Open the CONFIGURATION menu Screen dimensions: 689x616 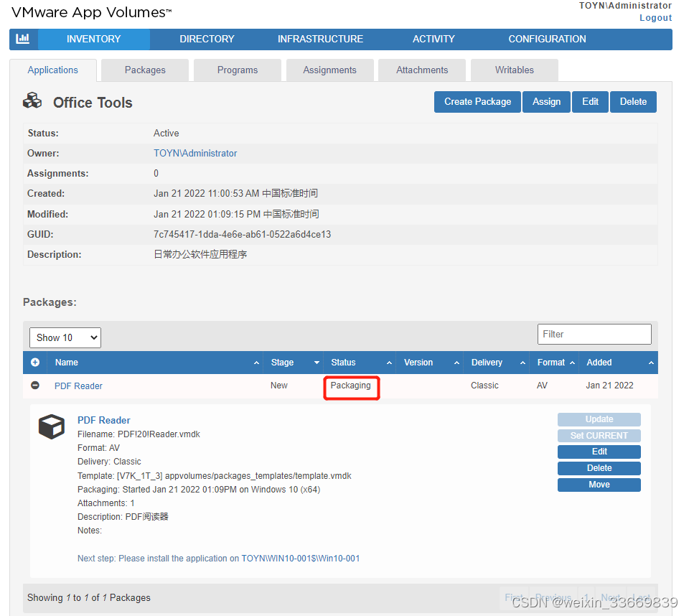547,39
